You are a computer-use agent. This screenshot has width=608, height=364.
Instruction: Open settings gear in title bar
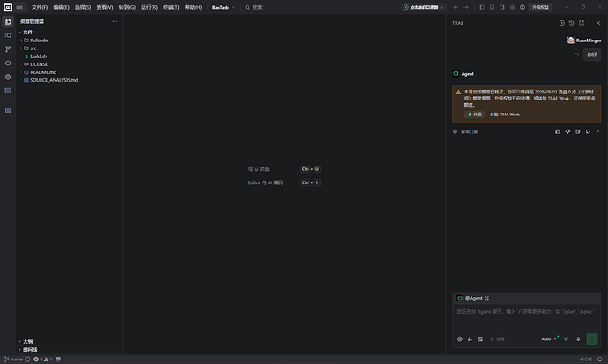pos(512,7)
